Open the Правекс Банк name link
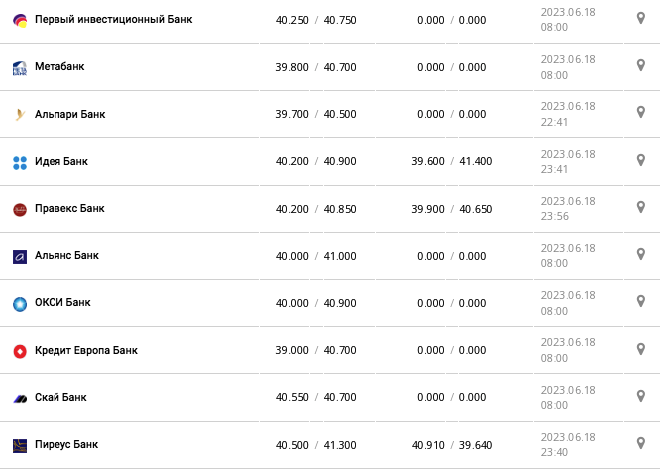The width and height of the screenshot is (660, 470). pos(69,209)
